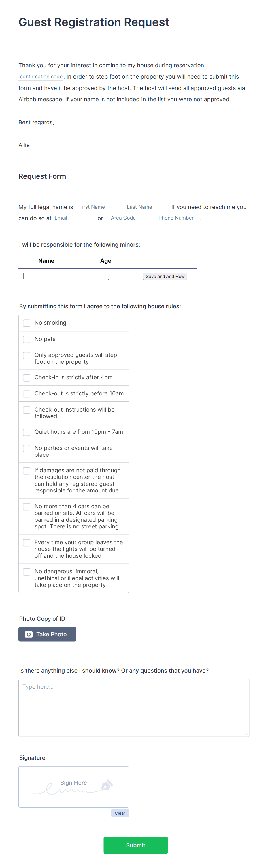Enable the "Check-in is strictly after 4pm" rule

[x=26, y=378]
